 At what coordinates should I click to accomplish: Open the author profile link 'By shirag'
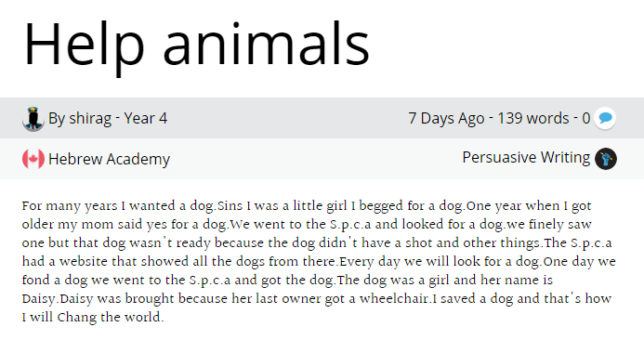[80, 119]
